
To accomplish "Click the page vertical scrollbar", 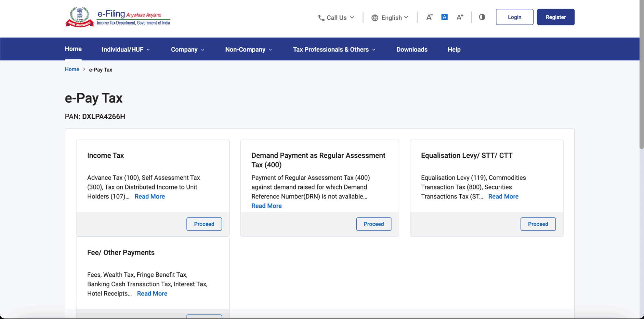I will tap(641, 74).
